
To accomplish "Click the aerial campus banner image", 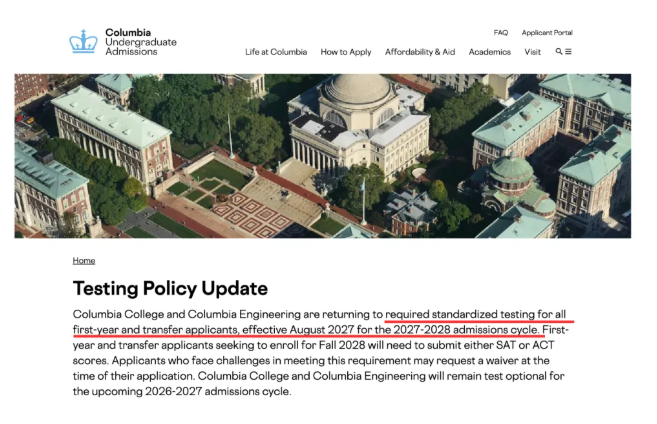I will [323, 156].
